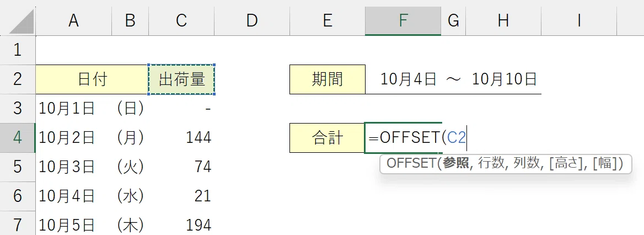Click the 10月10日 end date cell
Viewport: 644px width, 235px height.
505,79
